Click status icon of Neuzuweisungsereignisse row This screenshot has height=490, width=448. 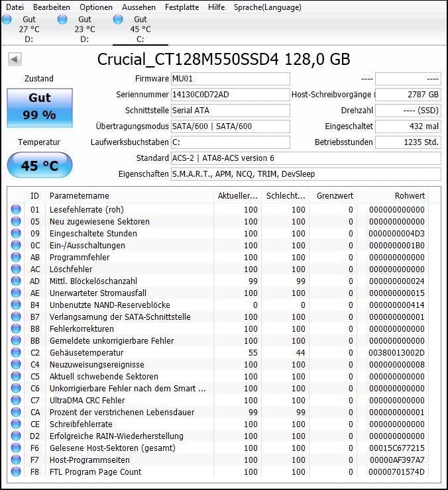pyautogui.click(x=16, y=364)
